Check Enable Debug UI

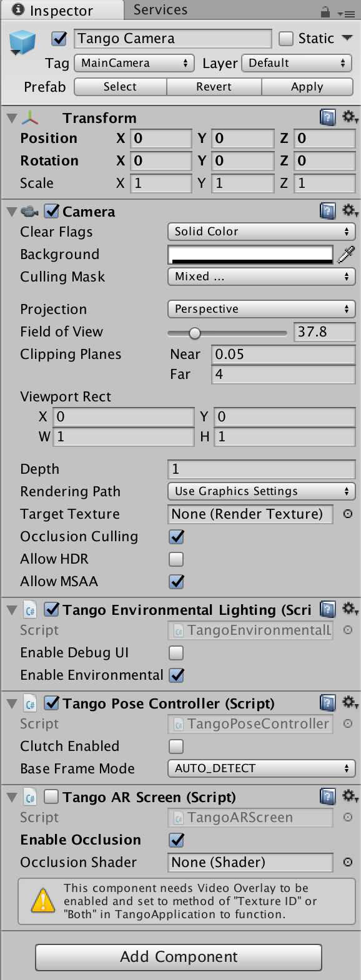coord(177,652)
